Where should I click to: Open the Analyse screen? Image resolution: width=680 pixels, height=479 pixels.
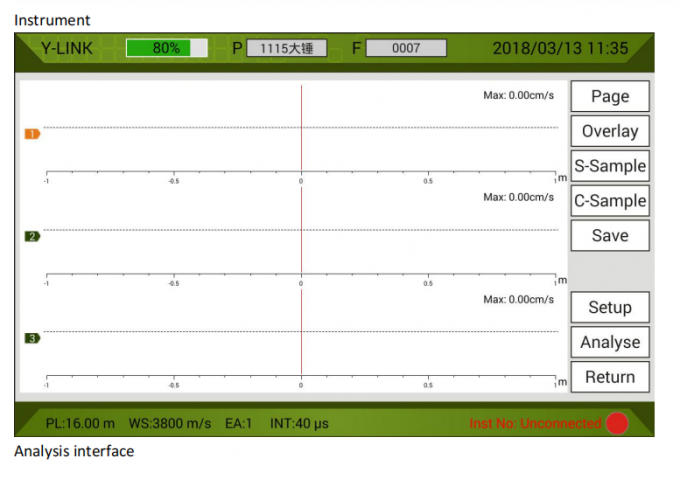click(609, 342)
